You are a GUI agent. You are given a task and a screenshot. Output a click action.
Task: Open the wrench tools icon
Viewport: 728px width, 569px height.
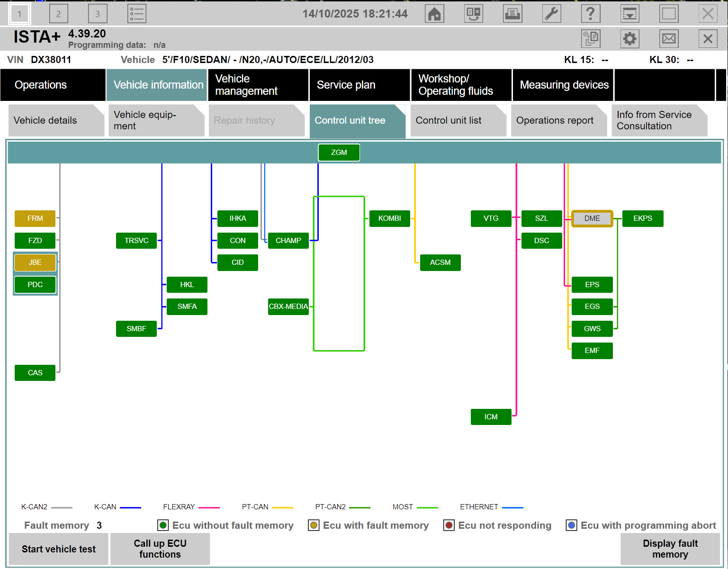click(x=552, y=14)
